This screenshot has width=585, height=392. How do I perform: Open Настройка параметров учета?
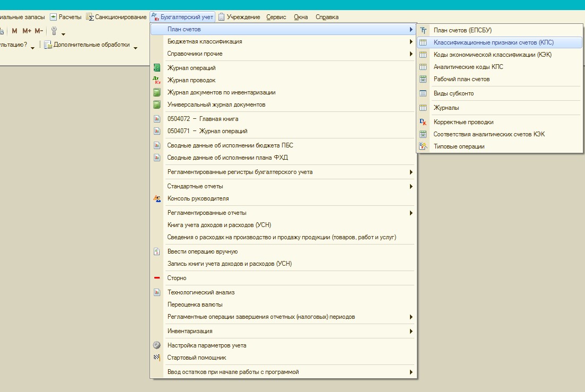[206, 345]
